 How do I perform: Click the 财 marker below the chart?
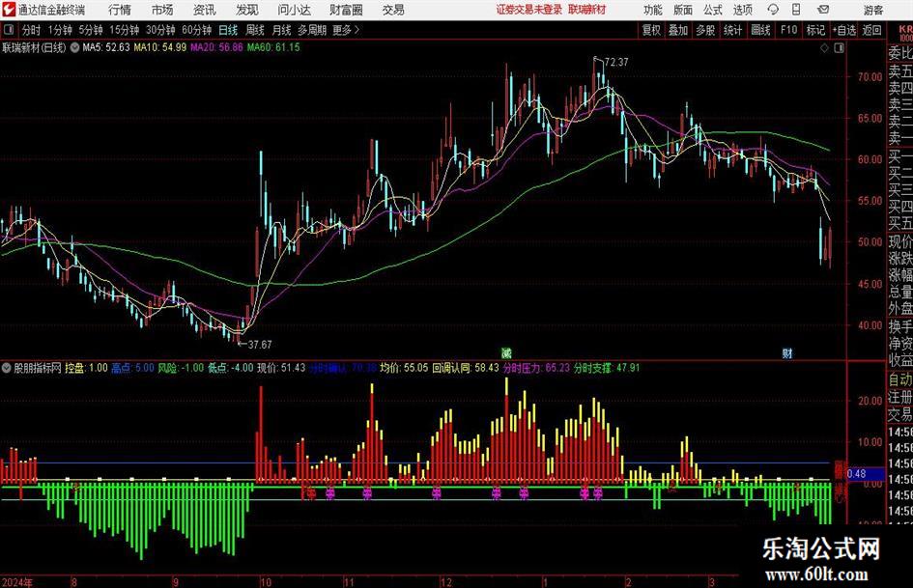(x=787, y=352)
